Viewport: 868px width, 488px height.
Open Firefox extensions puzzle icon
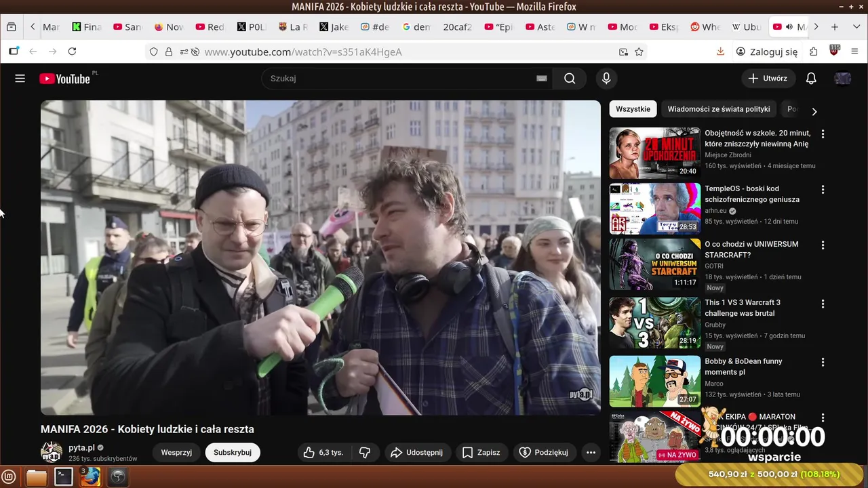813,52
